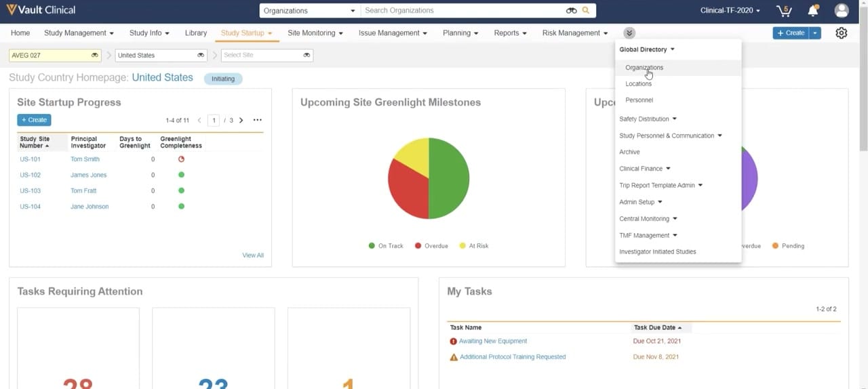868x389 pixels.
Task: Open the Study Startup tab
Action: tap(247, 33)
